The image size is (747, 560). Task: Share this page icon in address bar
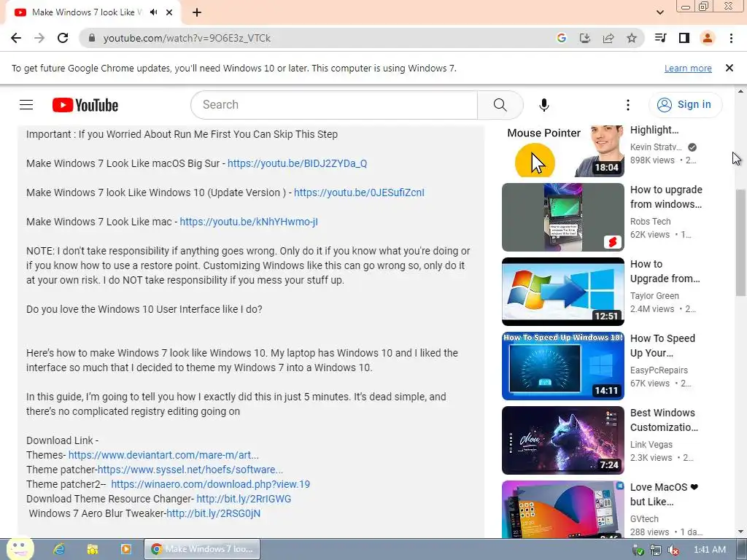(608, 38)
